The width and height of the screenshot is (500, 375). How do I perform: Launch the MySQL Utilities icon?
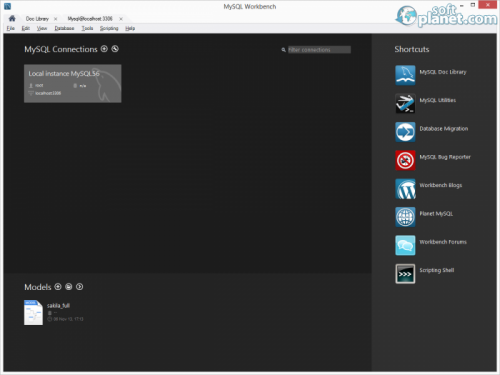click(x=405, y=104)
